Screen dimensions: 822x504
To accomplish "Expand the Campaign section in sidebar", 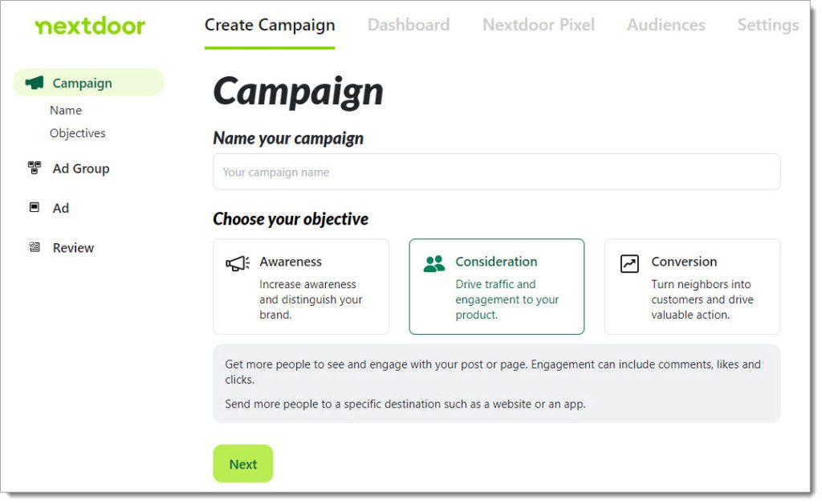I will point(82,82).
